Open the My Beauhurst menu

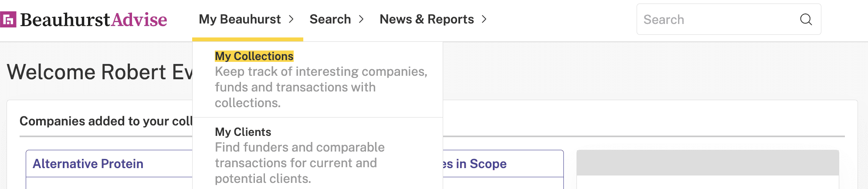(240, 19)
